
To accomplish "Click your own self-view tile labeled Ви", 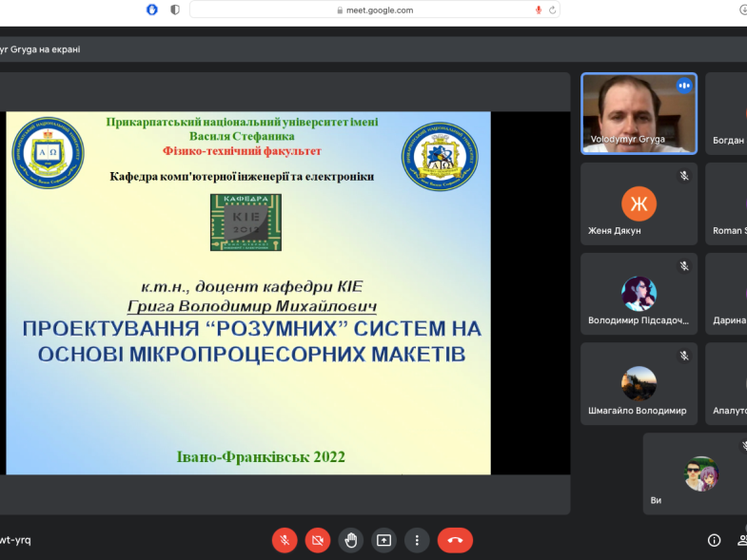I will coord(695,473).
